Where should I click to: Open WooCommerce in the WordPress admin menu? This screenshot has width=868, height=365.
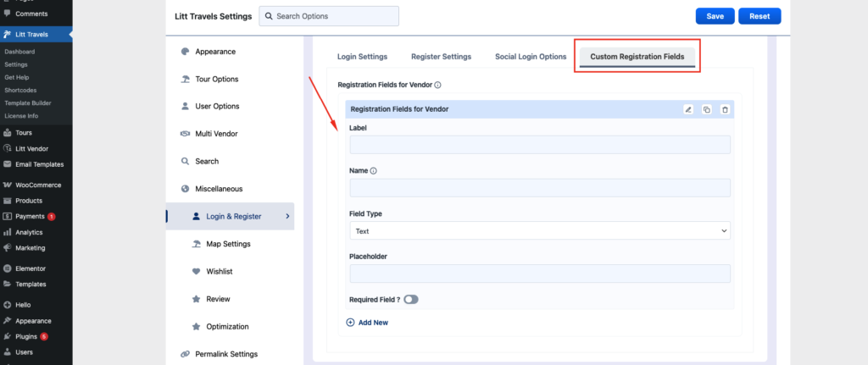click(x=38, y=185)
